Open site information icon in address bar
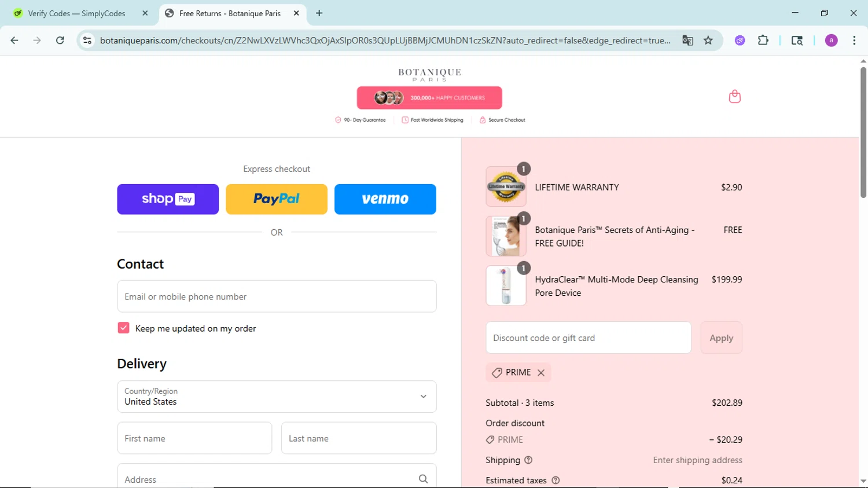Viewport: 868px width, 488px height. (x=87, y=41)
